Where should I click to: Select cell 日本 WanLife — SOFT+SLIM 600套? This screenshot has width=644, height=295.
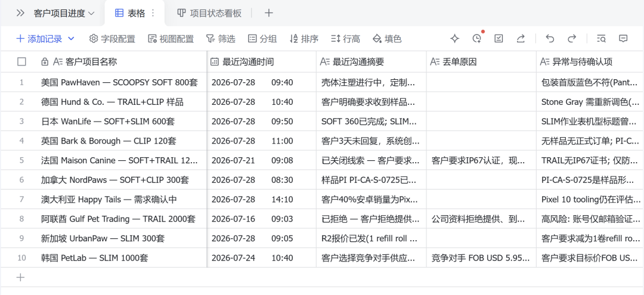122,121
